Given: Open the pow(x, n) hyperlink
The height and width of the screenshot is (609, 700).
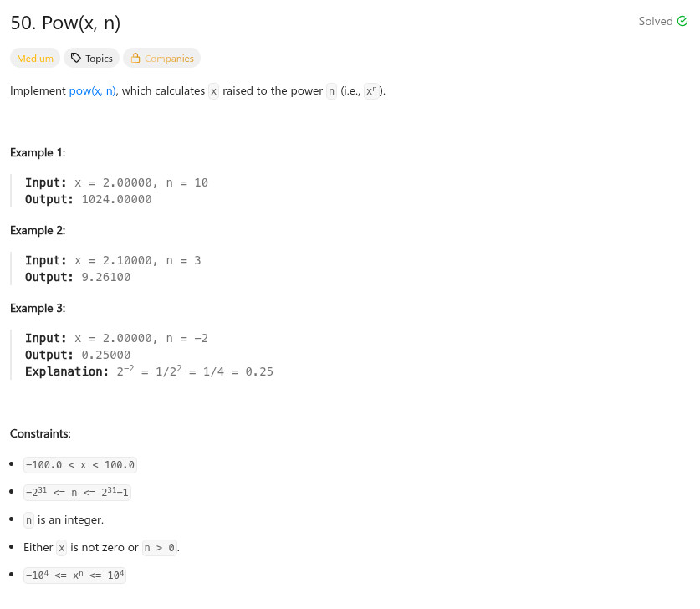Looking at the screenshot, I should click(92, 91).
